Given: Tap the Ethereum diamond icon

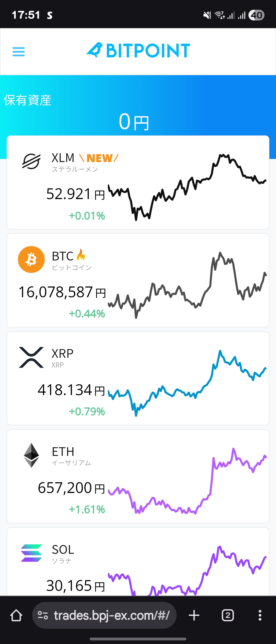Looking at the screenshot, I should click(31, 455).
